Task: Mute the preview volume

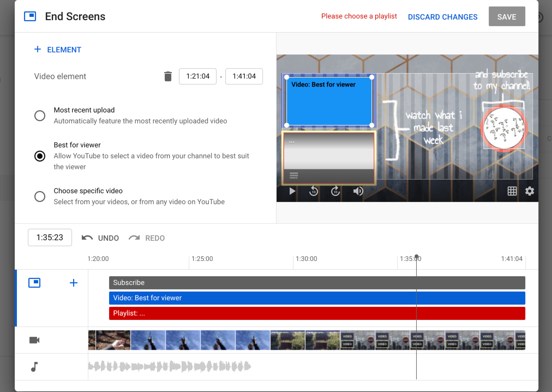Action: tap(358, 191)
